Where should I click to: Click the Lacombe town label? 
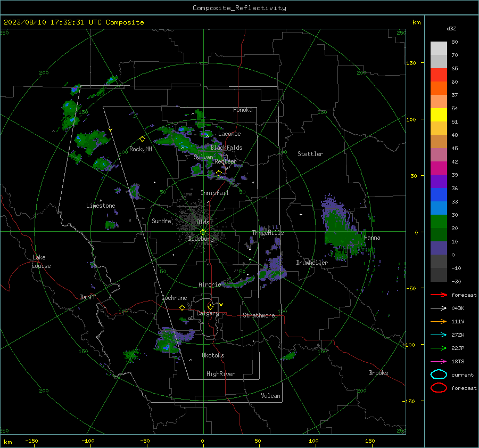229,134
